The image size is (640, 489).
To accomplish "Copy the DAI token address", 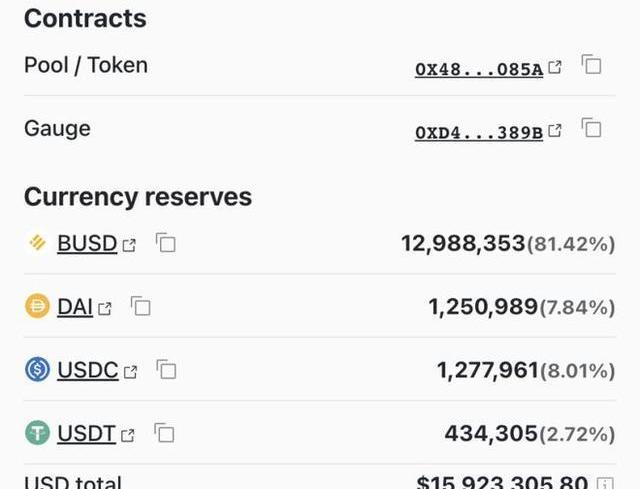I will point(141,307).
